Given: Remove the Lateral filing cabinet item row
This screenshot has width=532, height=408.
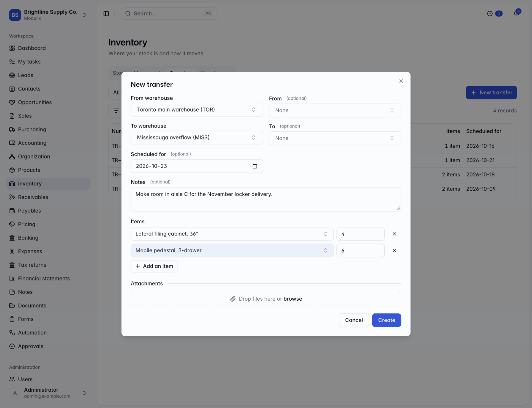Looking at the screenshot, I should pos(394,234).
